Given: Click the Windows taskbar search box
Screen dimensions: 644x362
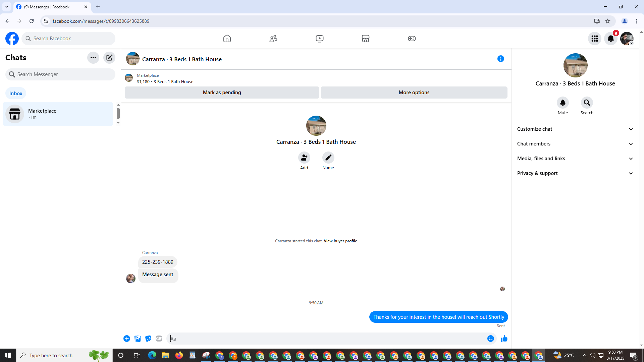Looking at the screenshot, I should pyautogui.click(x=64, y=355).
